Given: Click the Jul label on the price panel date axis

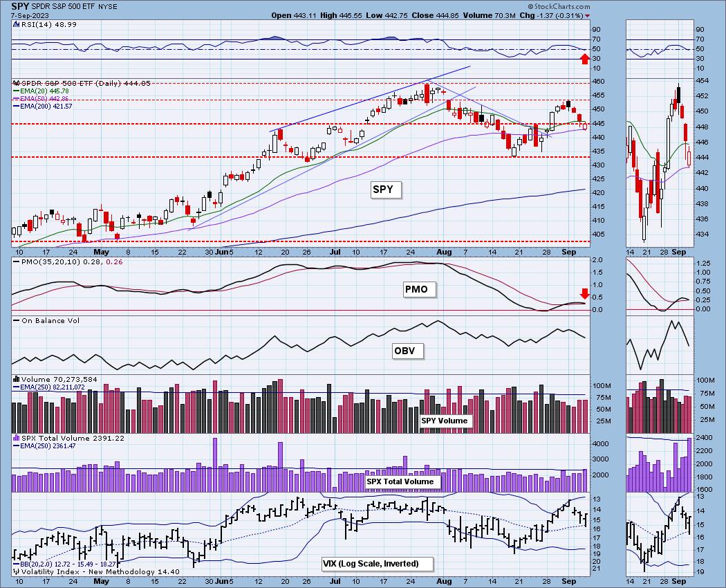Looking at the screenshot, I should 335,252.
